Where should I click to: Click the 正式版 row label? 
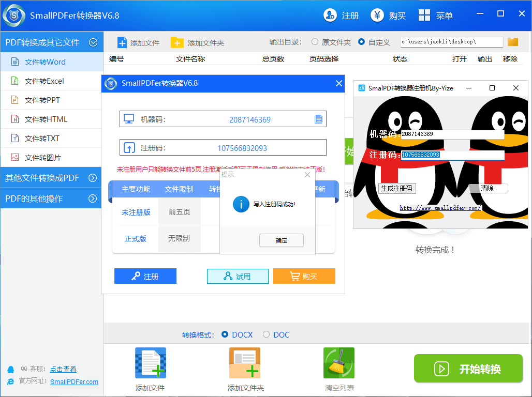click(136, 239)
